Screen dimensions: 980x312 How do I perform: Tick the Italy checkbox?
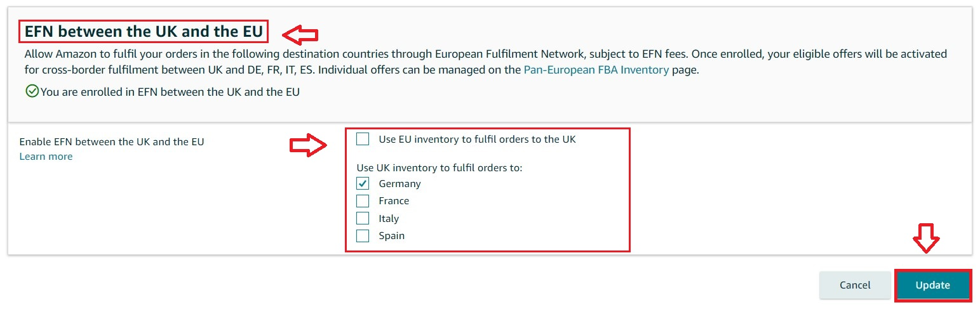(x=363, y=218)
